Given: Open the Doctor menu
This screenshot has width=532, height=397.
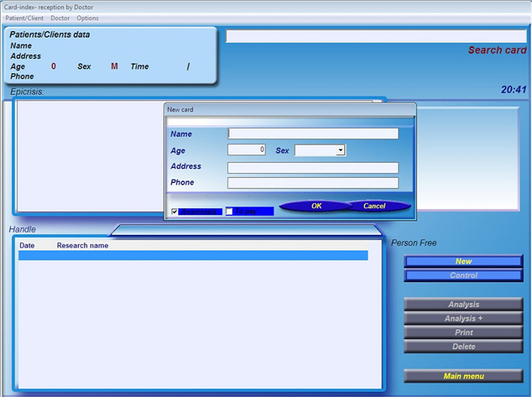Looking at the screenshot, I should click(60, 18).
